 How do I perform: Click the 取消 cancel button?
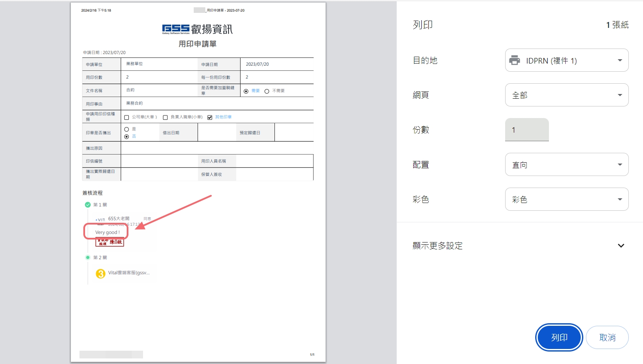point(607,338)
